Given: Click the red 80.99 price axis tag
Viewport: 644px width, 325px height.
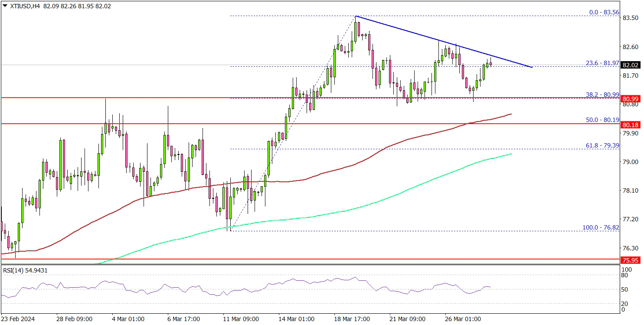Looking at the screenshot, I should pyautogui.click(x=629, y=98).
